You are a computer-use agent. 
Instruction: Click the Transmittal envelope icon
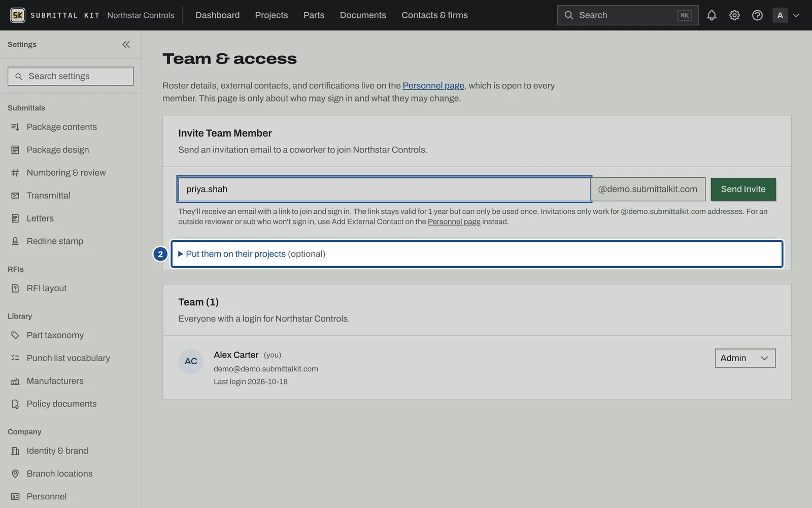click(15, 196)
